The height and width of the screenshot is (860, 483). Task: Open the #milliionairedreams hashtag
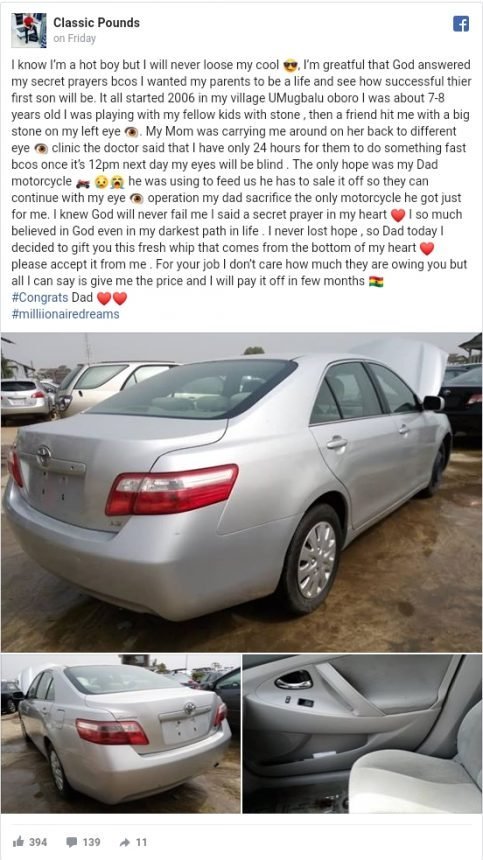[x=65, y=314]
